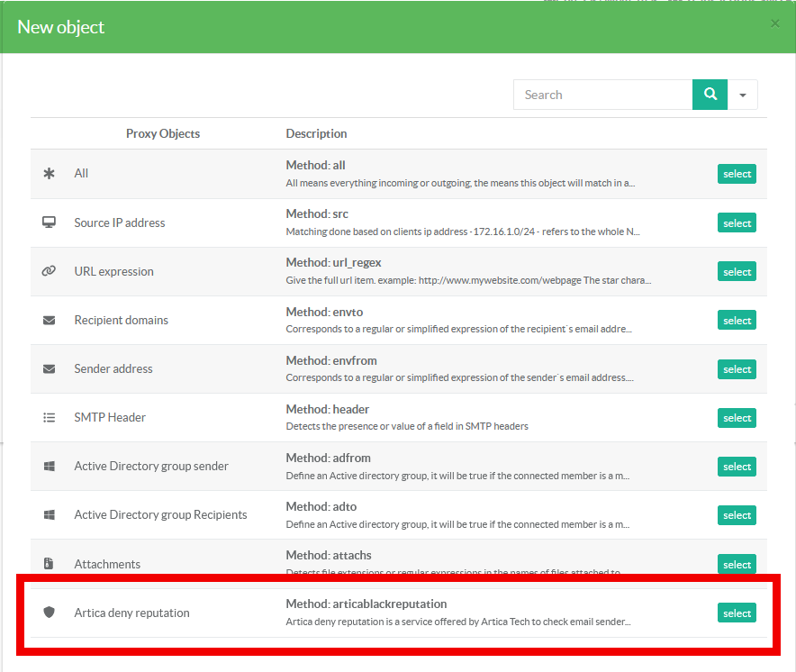Screen dimensions: 796x672
Task: Click the shield icon for Artica deny reputation
Action: [x=50, y=613]
